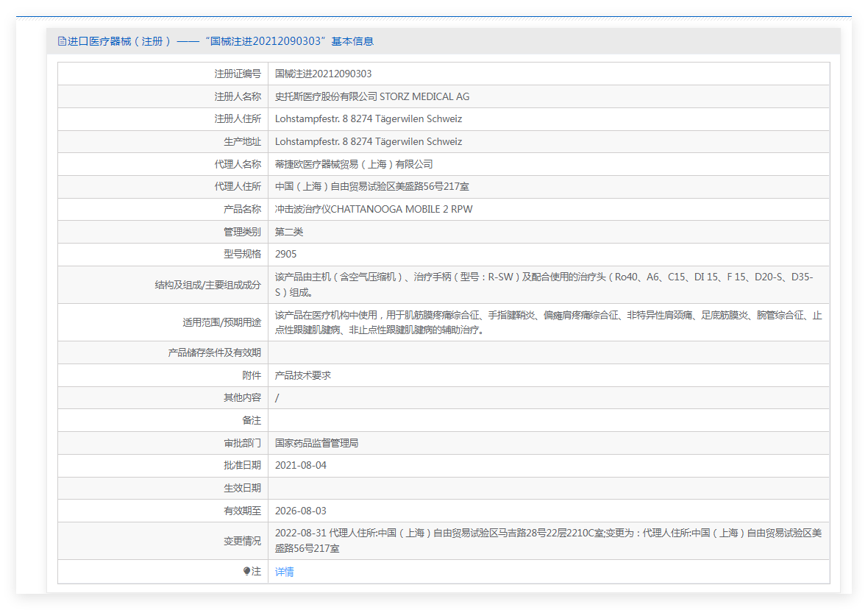
Task: Click the document icon beside 进口医疗器械 title
Action: 62,41
